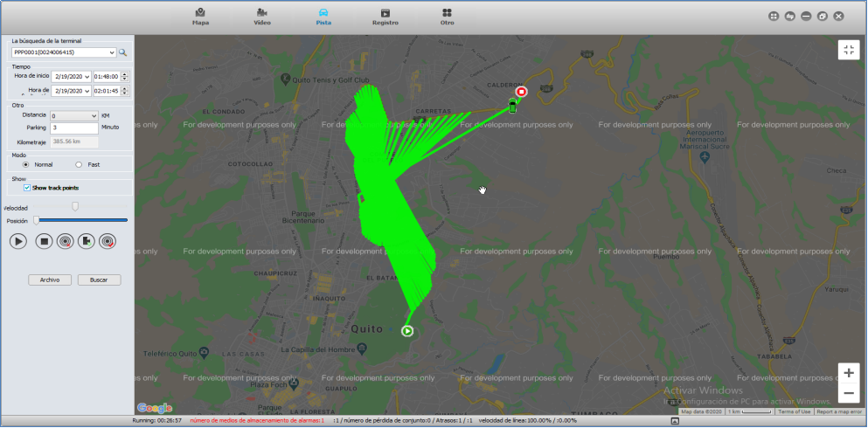Click the Parking minutes input field
This screenshot has width=868, height=428.
point(74,128)
